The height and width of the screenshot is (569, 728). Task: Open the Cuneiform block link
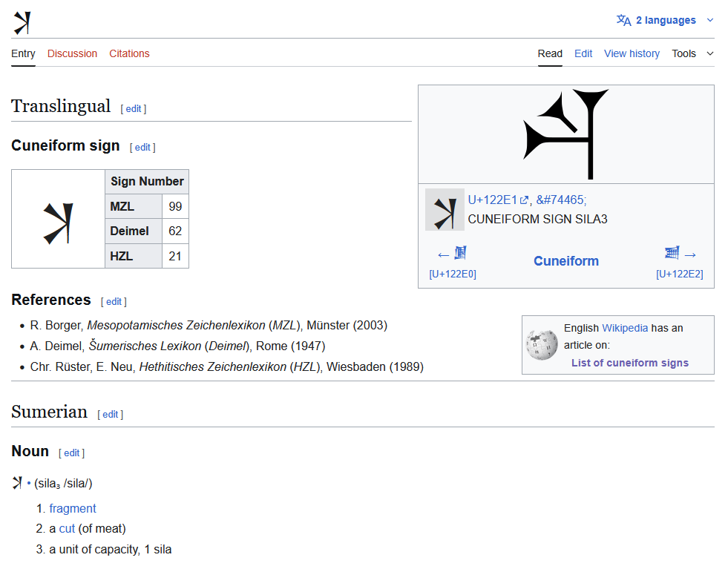tap(565, 261)
